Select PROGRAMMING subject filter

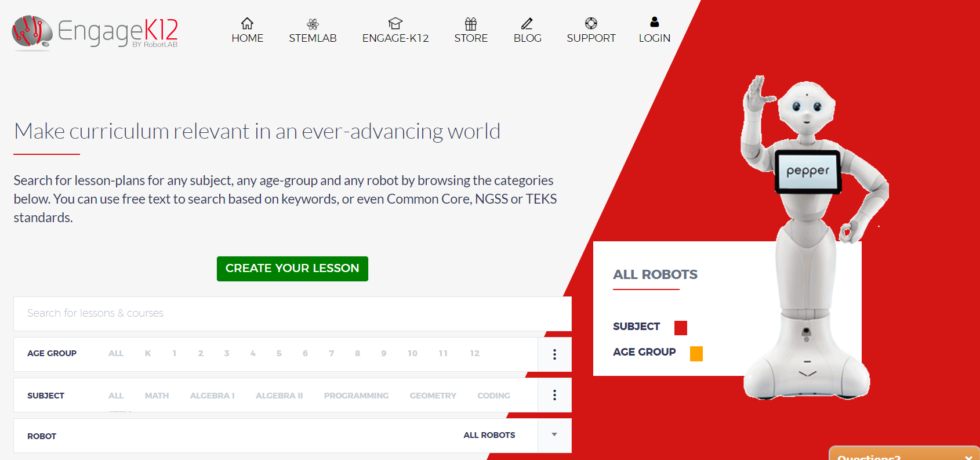(356, 396)
